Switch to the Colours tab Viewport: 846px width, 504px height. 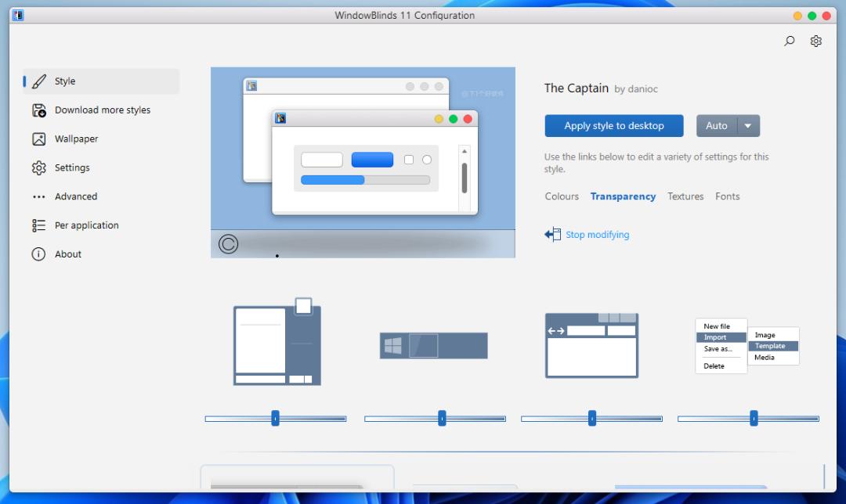pyautogui.click(x=562, y=196)
